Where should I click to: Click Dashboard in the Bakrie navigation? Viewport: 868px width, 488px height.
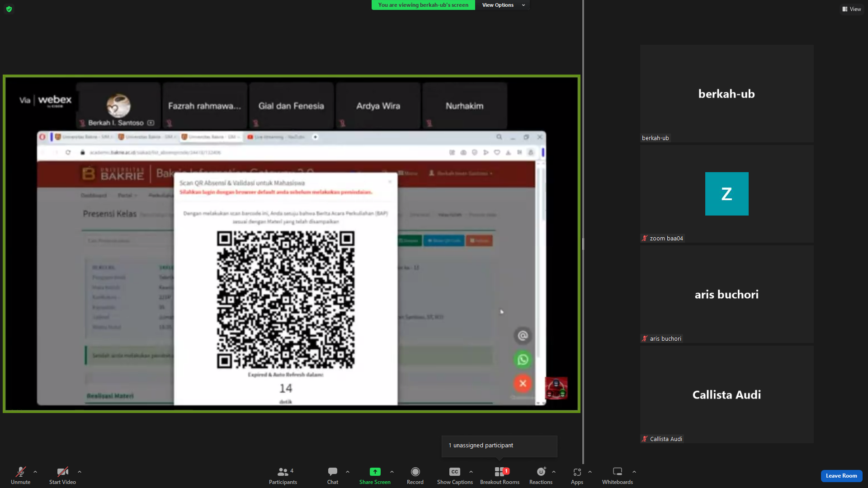[94, 195]
